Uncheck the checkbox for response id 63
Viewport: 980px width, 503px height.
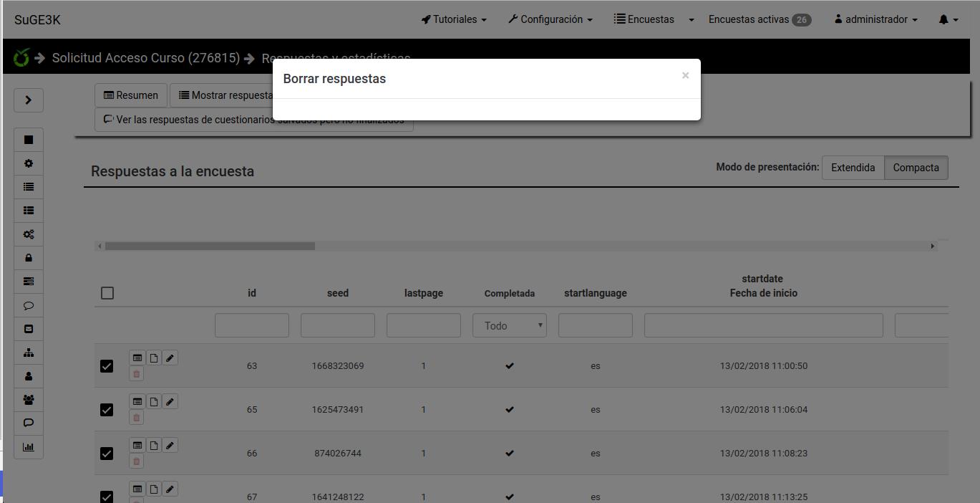point(107,366)
